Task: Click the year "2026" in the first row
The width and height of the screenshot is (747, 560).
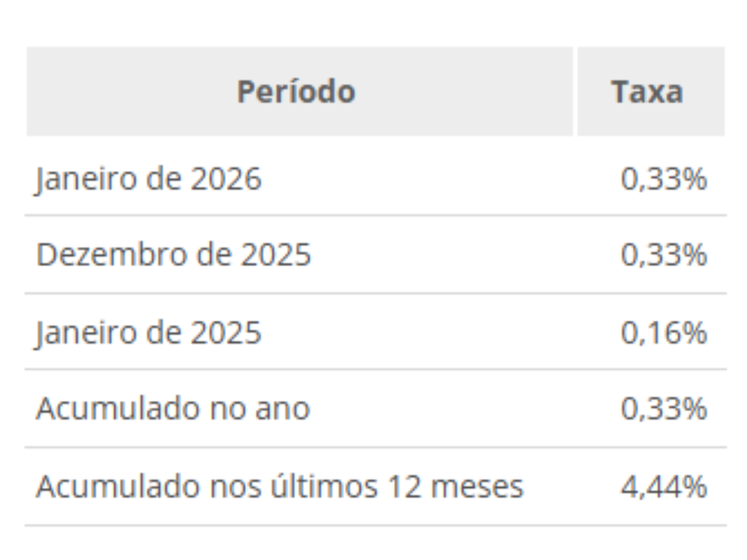Action: (x=226, y=180)
